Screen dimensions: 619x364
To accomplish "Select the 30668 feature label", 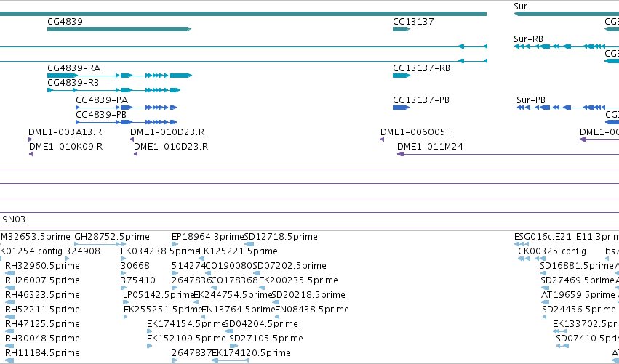I will click(135, 266).
